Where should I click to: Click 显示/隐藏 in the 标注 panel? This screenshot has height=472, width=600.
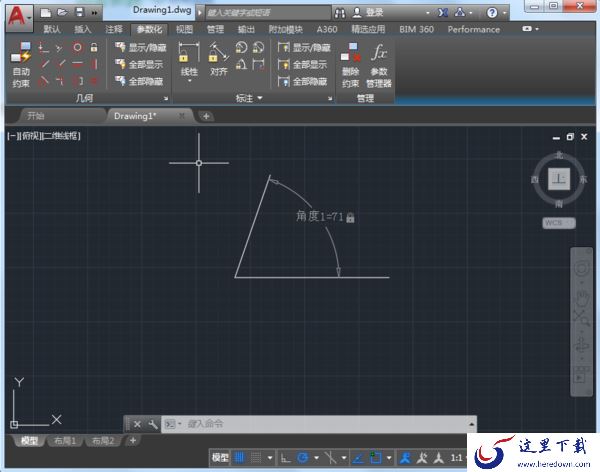304,48
